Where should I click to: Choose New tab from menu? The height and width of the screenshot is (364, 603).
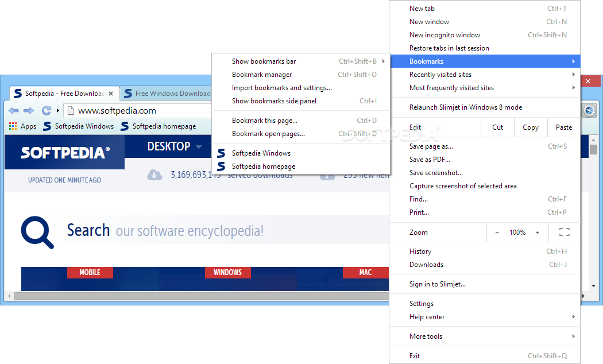485,9
